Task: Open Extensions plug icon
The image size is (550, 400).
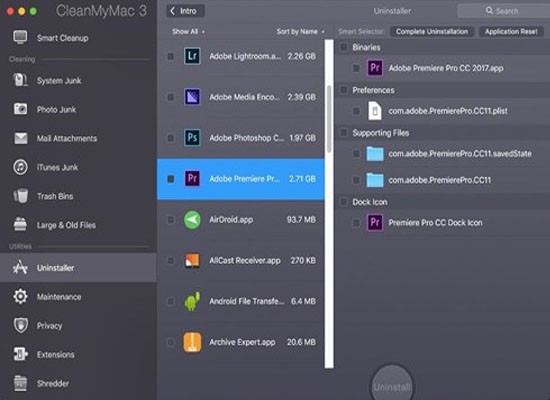Action: click(x=20, y=354)
